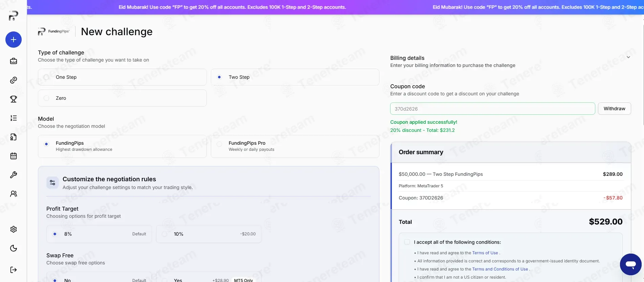Click FundingPips logo beside New challenge heading
Screen dimensions: 644x282
(54, 31)
